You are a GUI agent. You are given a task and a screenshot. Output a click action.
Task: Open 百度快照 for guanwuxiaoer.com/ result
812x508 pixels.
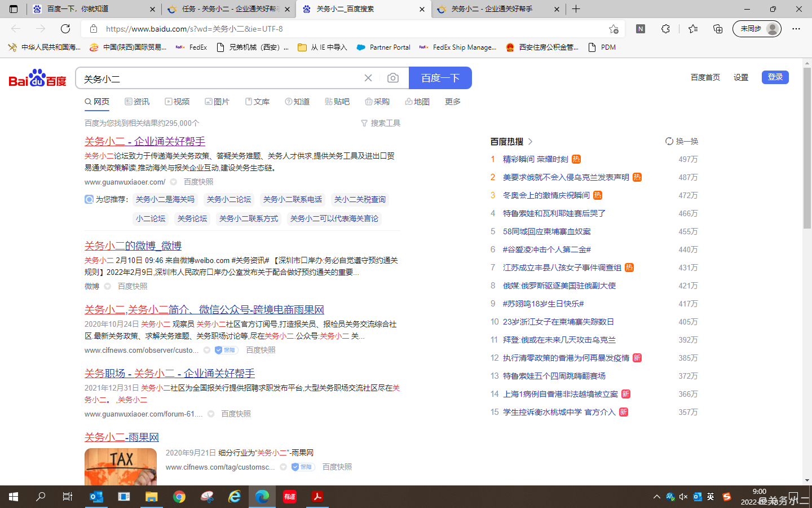point(198,182)
